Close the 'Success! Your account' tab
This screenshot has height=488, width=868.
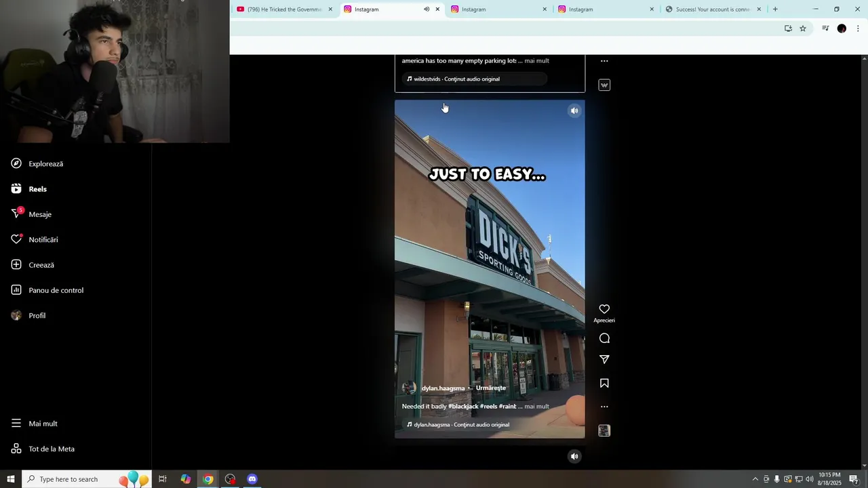coord(759,9)
